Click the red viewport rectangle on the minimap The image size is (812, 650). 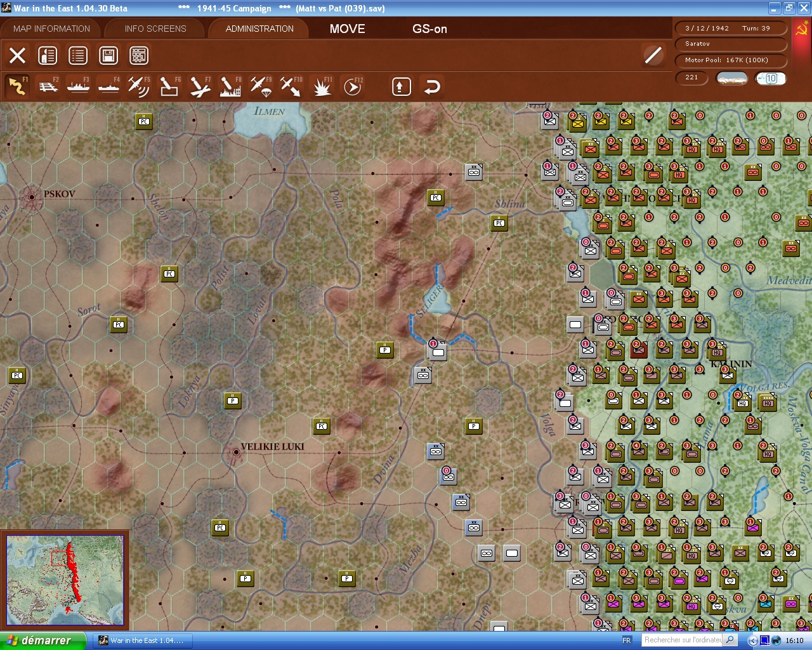tap(60, 559)
